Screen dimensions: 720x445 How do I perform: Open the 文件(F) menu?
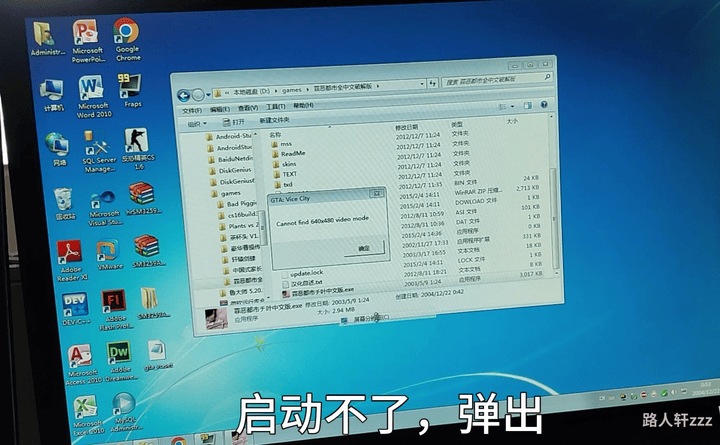click(192, 110)
